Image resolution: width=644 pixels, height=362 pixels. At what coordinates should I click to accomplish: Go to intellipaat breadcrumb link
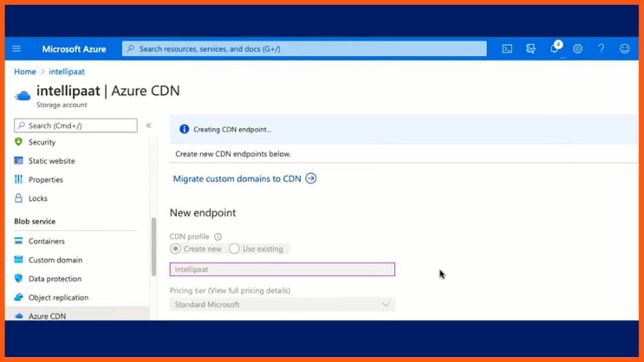(x=67, y=71)
